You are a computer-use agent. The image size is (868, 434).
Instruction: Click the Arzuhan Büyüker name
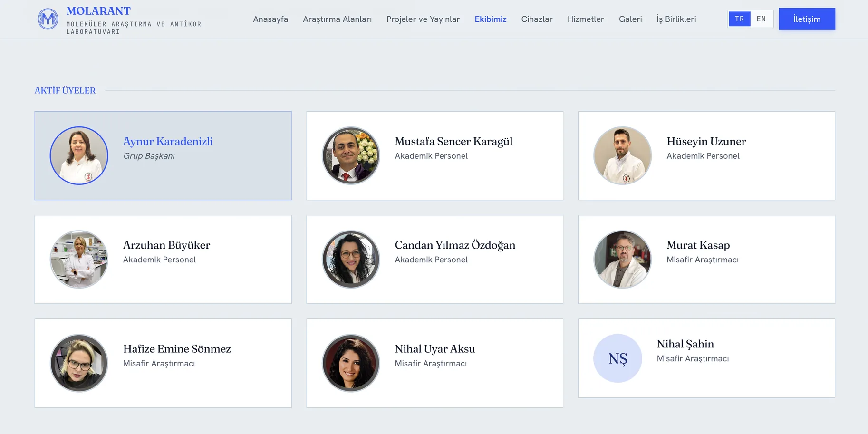pyautogui.click(x=166, y=245)
